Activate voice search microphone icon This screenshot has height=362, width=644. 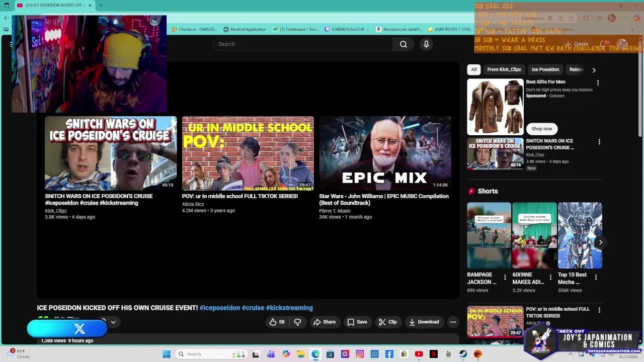(426, 44)
